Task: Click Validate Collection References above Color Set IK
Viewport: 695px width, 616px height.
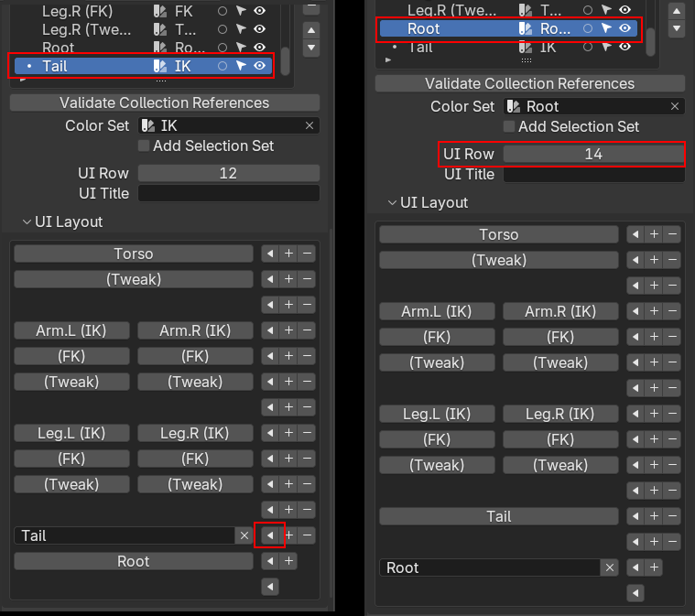Action: 165,103
